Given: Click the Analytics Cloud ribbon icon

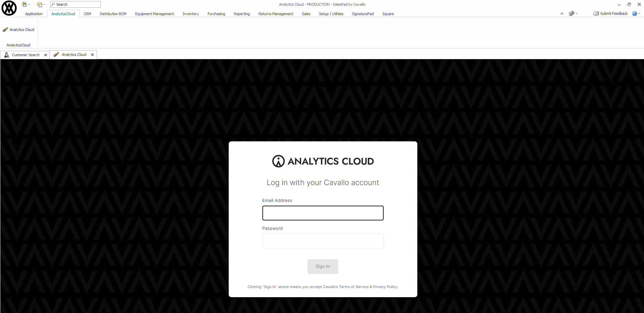Looking at the screenshot, I should pos(5,30).
